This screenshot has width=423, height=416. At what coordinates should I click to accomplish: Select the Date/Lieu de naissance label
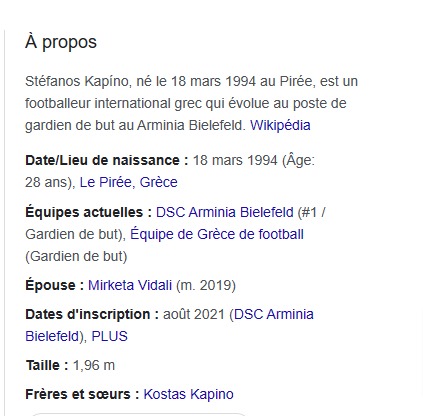click(x=107, y=160)
